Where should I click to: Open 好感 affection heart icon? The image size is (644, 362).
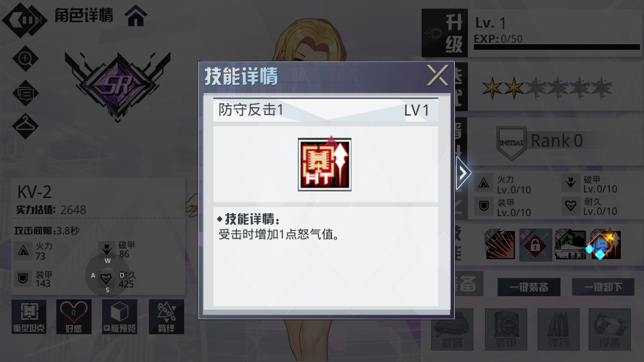[x=74, y=317]
